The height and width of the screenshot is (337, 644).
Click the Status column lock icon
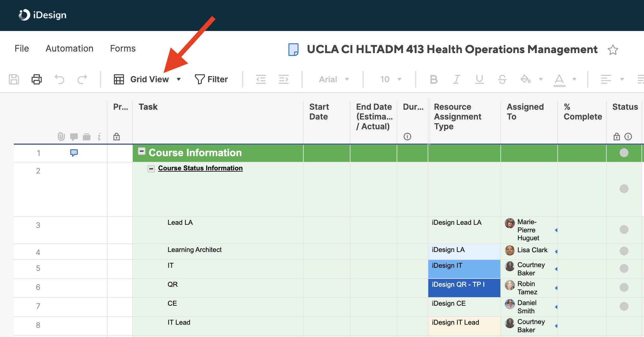616,137
